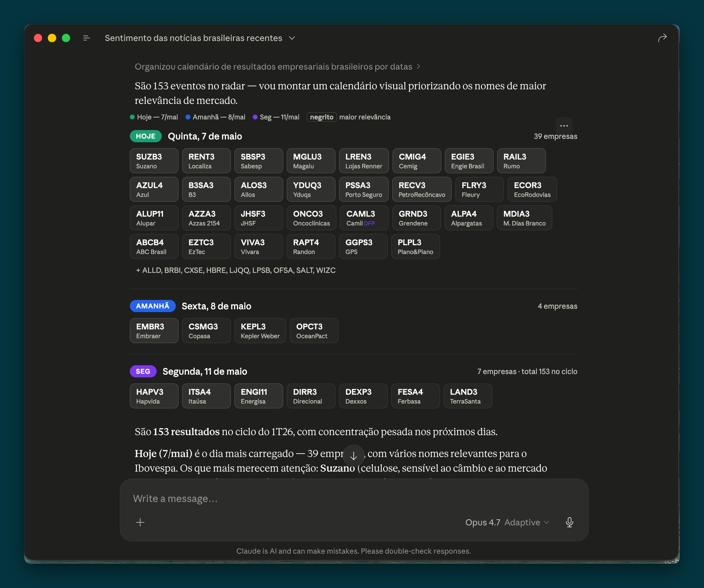The width and height of the screenshot is (704, 588).
Task: Click the B3SA3 B3 card
Action: [206, 189]
